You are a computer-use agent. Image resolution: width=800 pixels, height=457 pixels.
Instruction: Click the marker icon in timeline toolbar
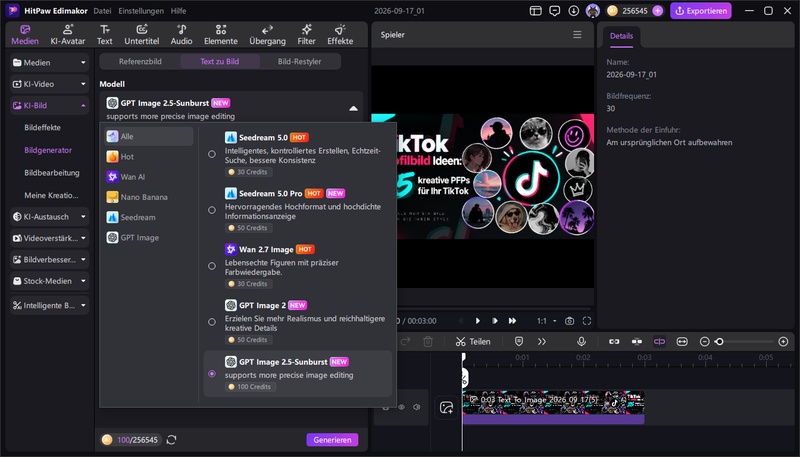point(519,342)
